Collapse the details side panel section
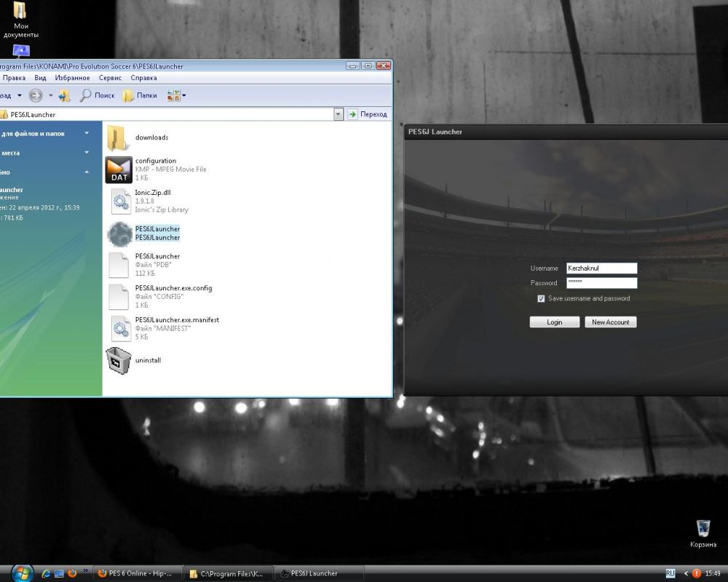Viewport: 728px width, 582px height. (x=87, y=172)
